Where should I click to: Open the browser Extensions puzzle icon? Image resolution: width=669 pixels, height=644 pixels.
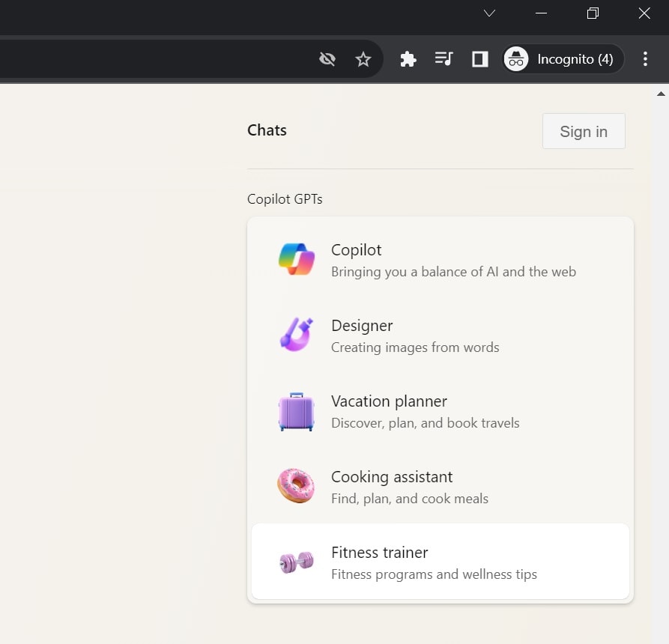pyautogui.click(x=408, y=59)
